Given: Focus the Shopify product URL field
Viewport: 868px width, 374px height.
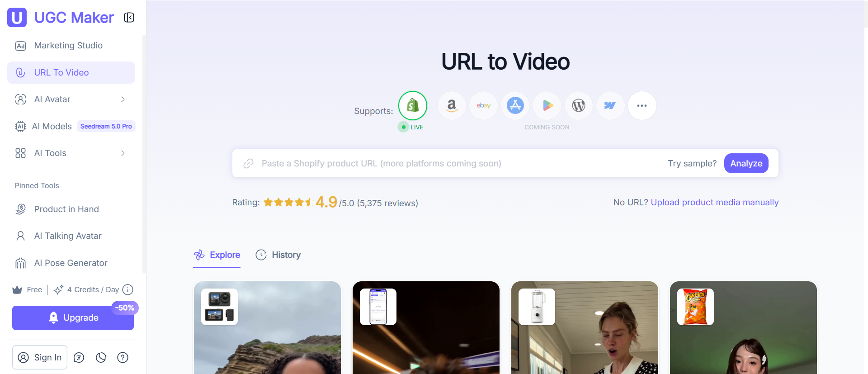Looking at the screenshot, I should click(x=461, y=163).
